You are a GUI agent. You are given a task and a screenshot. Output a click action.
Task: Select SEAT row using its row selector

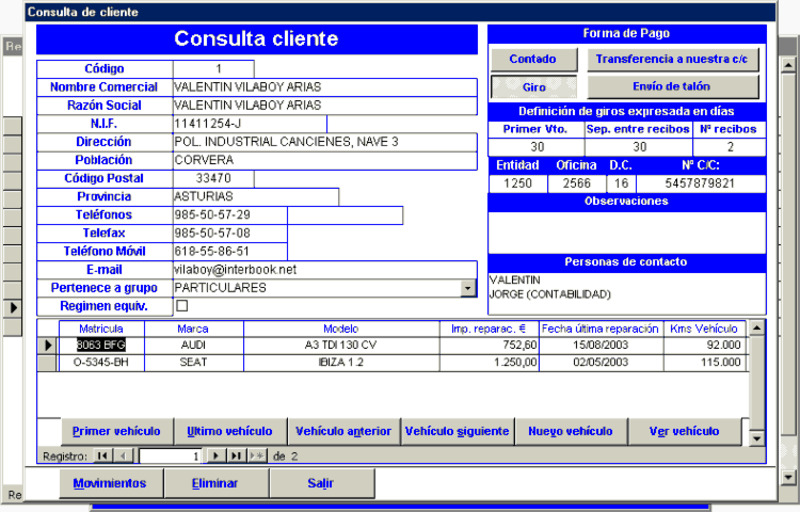[x=47, y=362]
